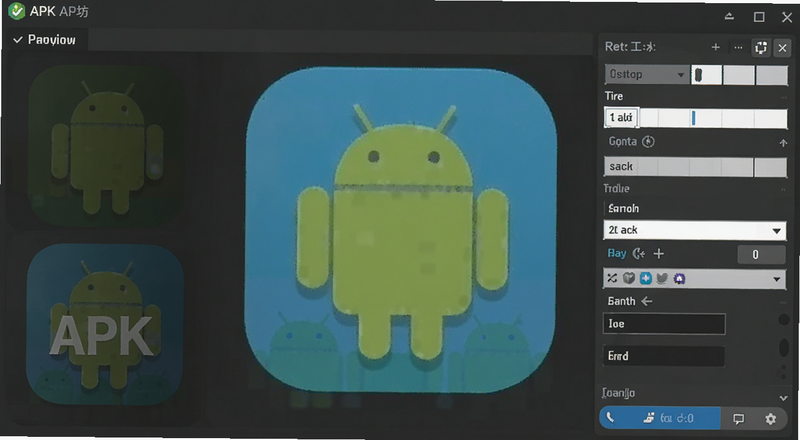The image size is (800, 440).
Task: Click the blue marker on Tire slider
Action: pyautogui.click(x=693, y=118)
